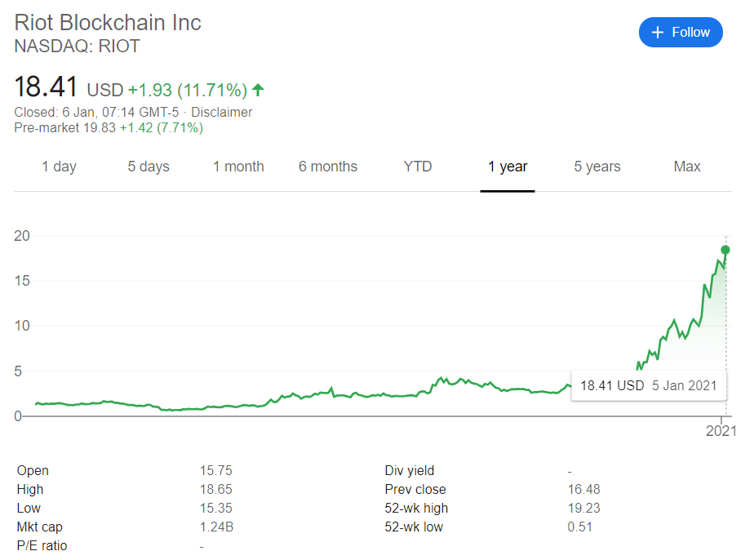Click the Mkt cap value 1.24B
Image resolution: width=754 pixels, height=560 pixels.
(x=216, y=527)
